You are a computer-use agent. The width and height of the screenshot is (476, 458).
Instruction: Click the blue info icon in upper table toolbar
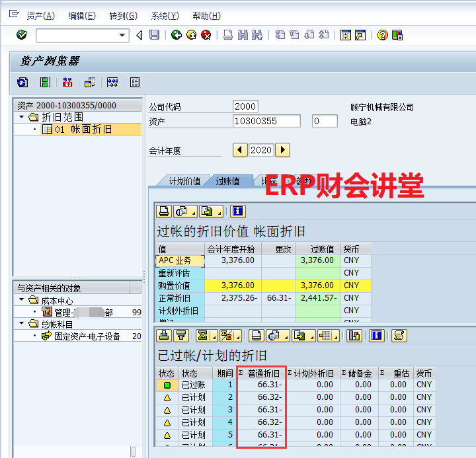[x=237, y=211]
